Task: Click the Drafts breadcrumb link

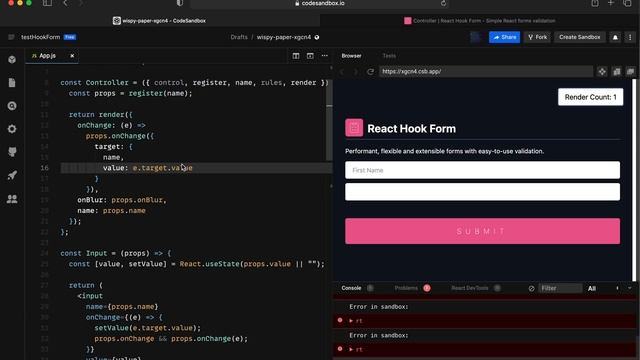Action: pos(239,37)
